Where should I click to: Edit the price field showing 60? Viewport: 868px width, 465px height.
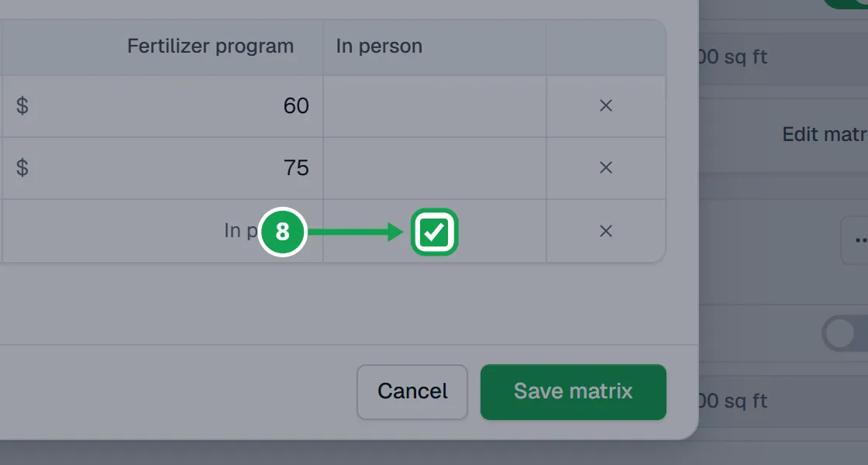pos(163,106)
